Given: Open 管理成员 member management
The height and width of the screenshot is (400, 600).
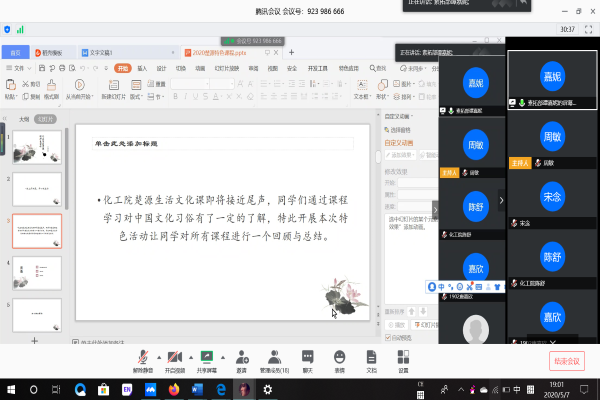Looking at the screenshot, I should 274,356.
